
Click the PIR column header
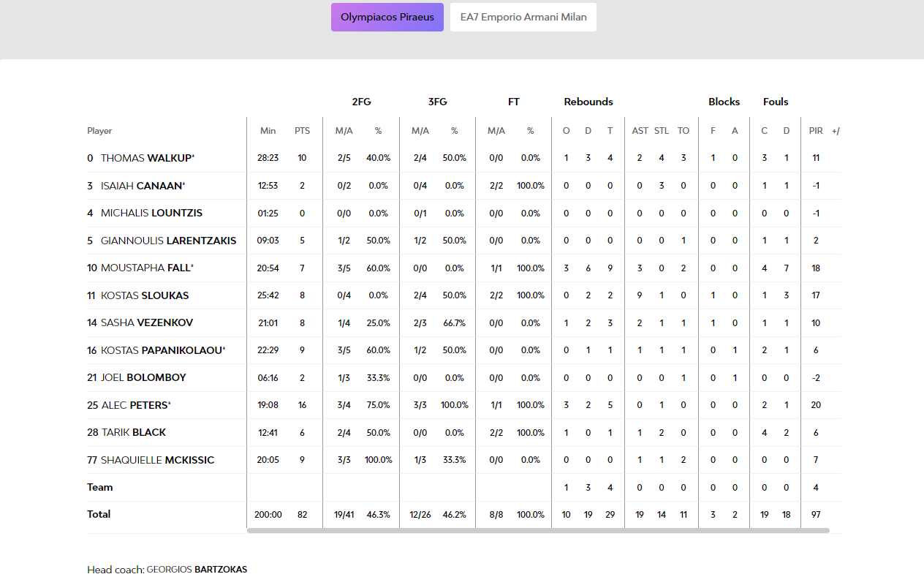point(815,131)
